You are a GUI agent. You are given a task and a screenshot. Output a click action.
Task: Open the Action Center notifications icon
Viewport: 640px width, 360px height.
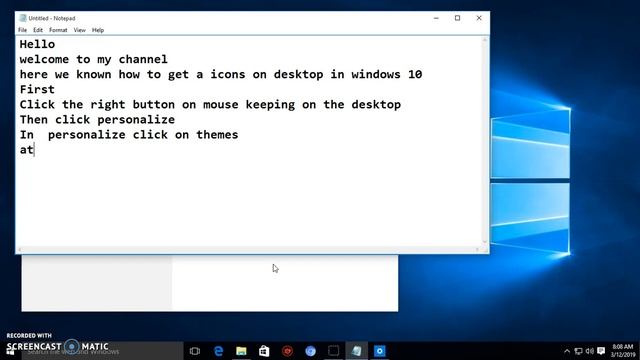[x=601, y=351]
